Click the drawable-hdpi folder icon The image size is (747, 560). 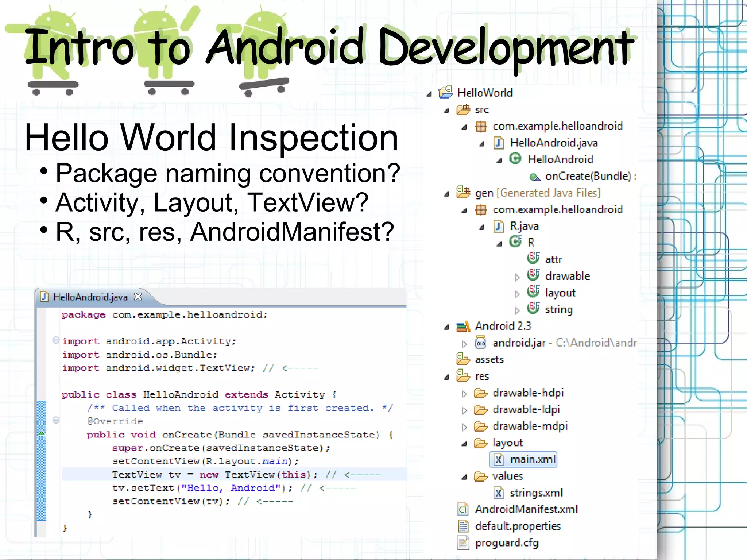(481, 393)
